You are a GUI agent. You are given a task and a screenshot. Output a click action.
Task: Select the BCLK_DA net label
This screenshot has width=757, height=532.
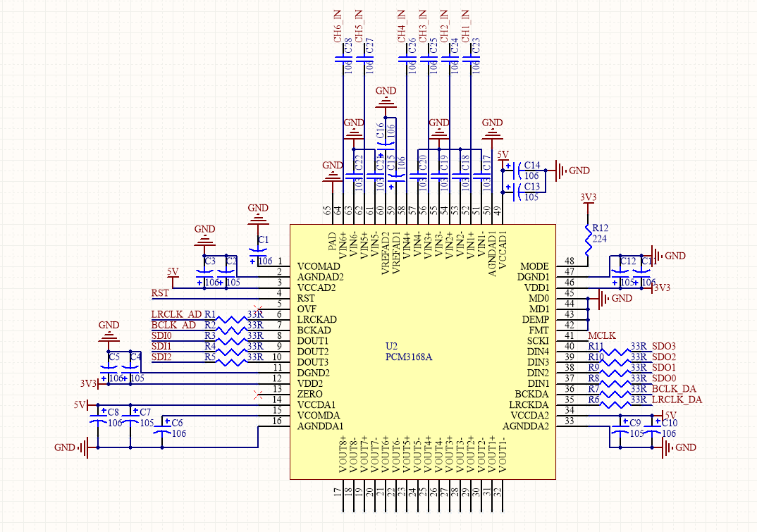tap(674, 389)
